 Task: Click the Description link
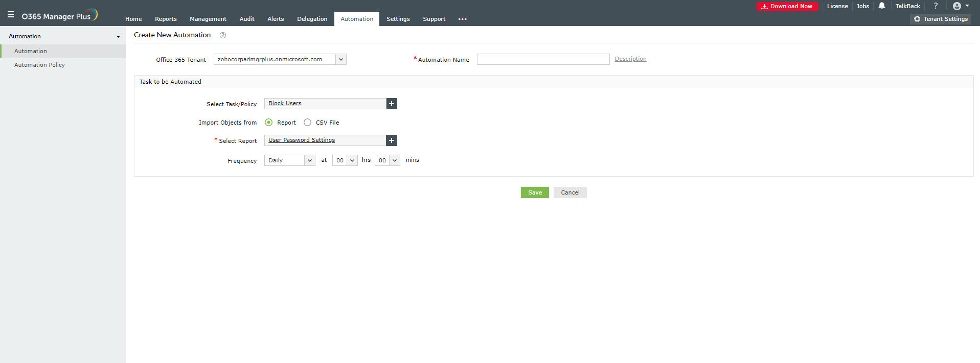(x=630, y=59)
